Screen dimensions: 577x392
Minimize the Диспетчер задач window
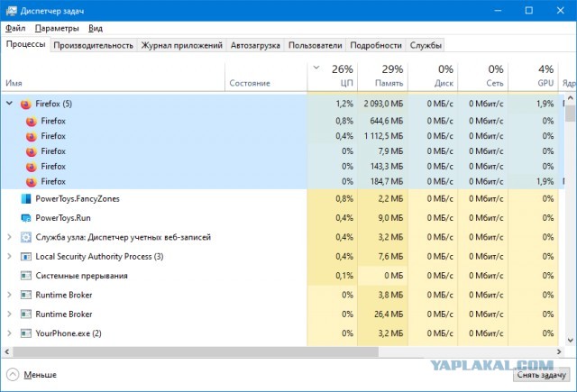coord(498,11)
